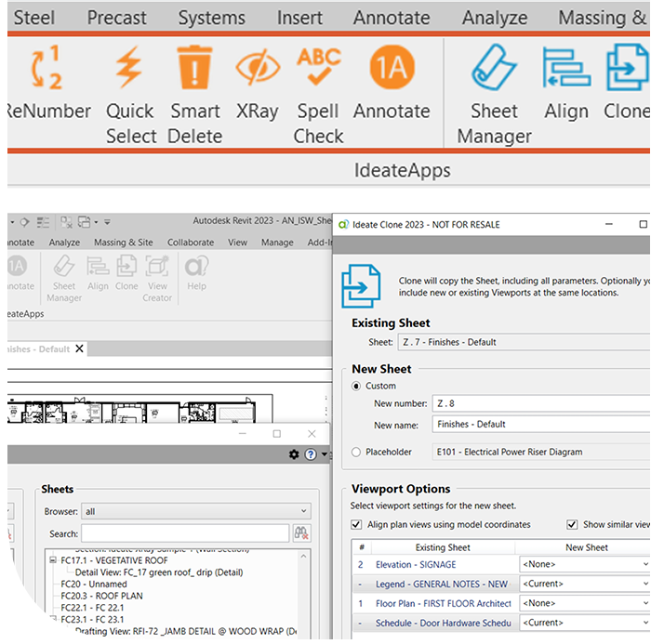Click the Clone tool in the large top ribbon

tap(627, 83)
